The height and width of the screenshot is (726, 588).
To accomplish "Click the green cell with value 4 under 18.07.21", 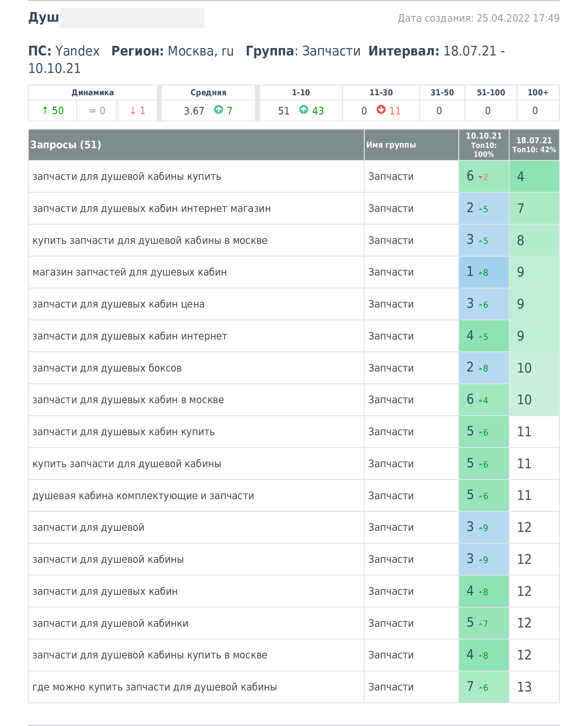I will [x=534, y=176].
